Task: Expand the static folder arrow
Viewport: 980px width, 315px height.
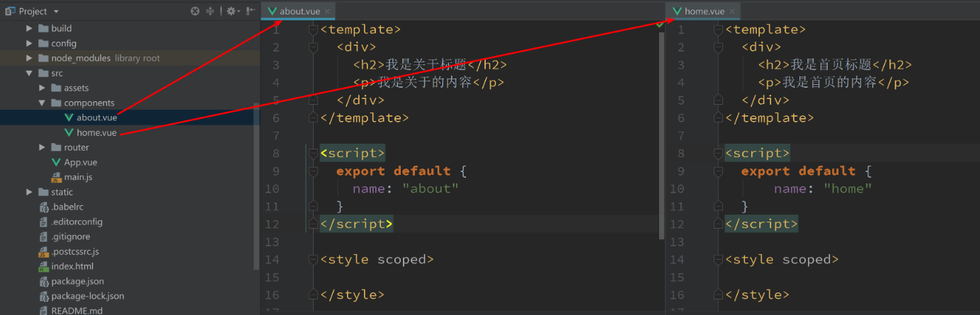Action: (29, 192)
